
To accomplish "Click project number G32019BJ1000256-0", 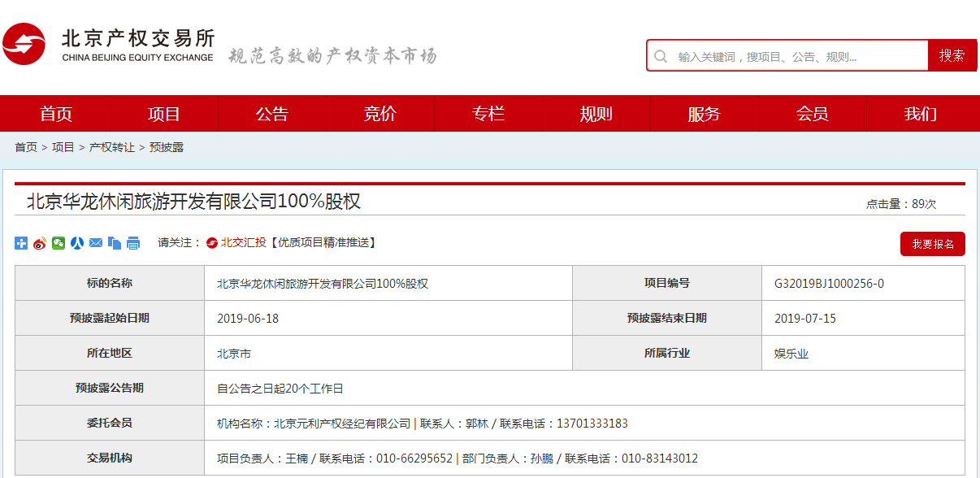I will pos(829,284).
